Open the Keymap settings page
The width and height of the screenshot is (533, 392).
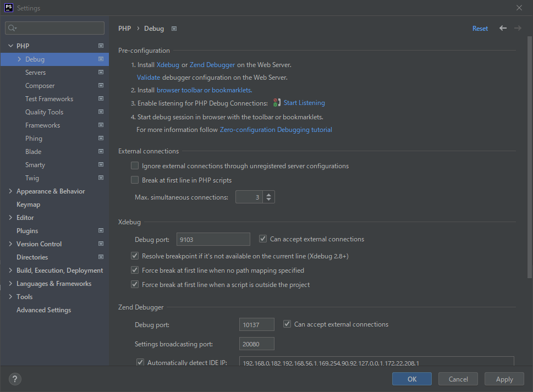point(28,205)
